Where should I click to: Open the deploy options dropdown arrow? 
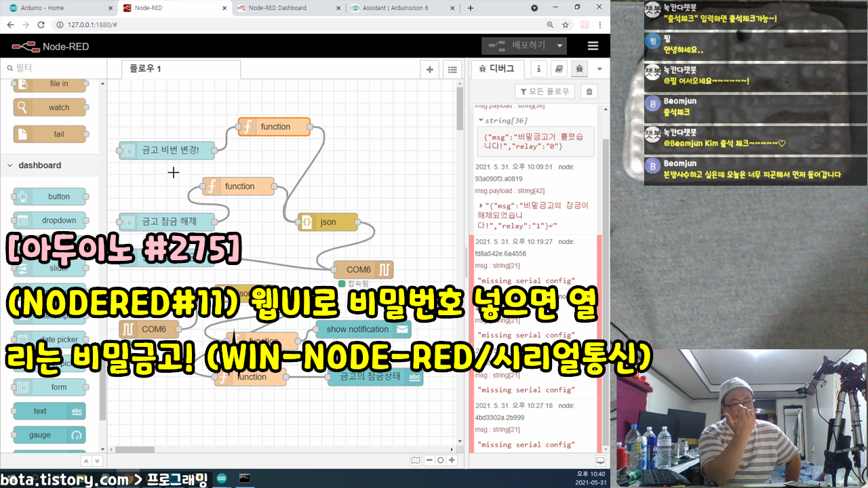point(559,46)
